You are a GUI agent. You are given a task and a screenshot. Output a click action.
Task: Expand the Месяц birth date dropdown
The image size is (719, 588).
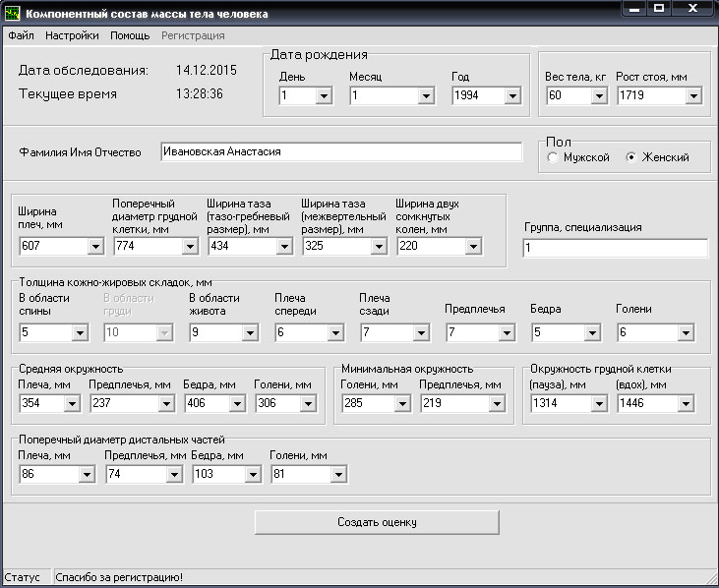pyautogui.click(x=426, y=96)
